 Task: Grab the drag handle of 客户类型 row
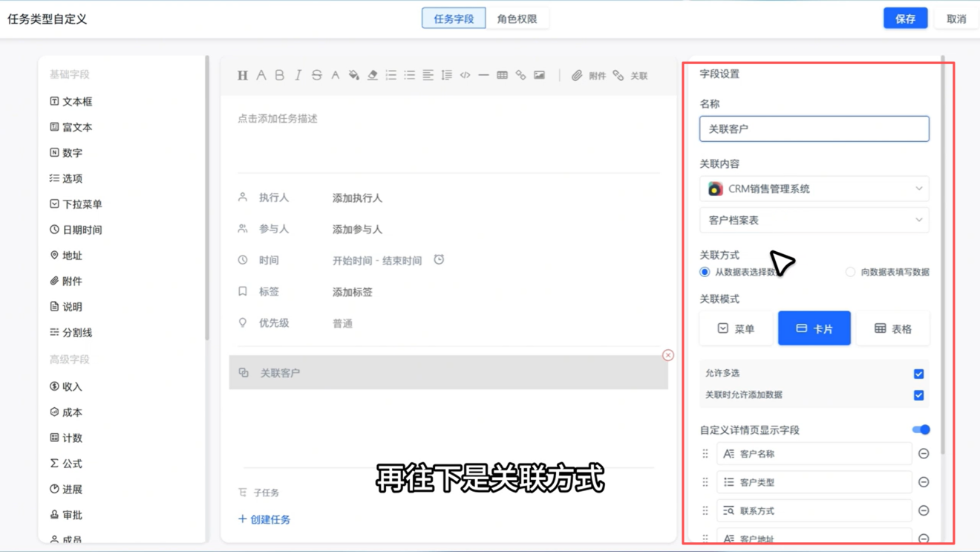click(705, 482)
